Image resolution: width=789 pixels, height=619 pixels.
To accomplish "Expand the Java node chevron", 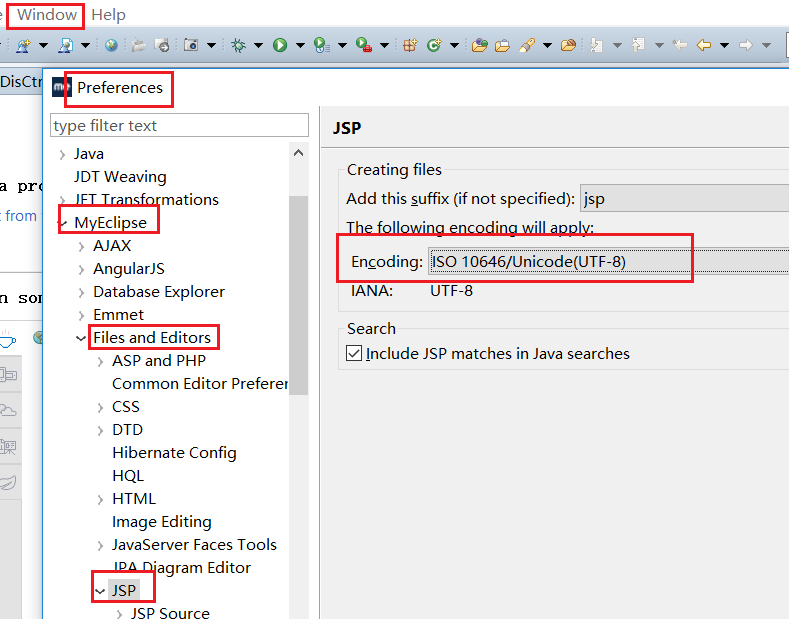I will 62,154.
